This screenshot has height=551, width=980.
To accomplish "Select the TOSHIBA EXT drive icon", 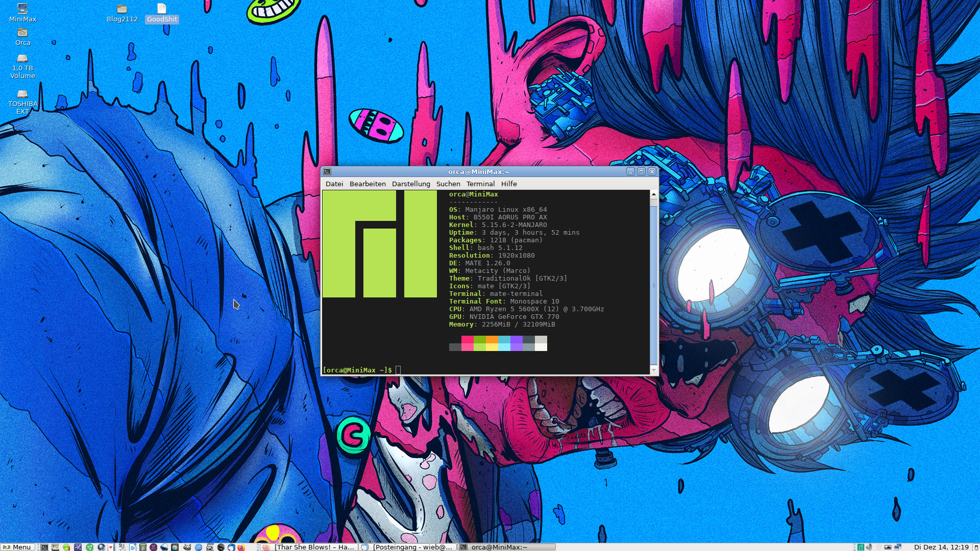I will pos(22,102).
